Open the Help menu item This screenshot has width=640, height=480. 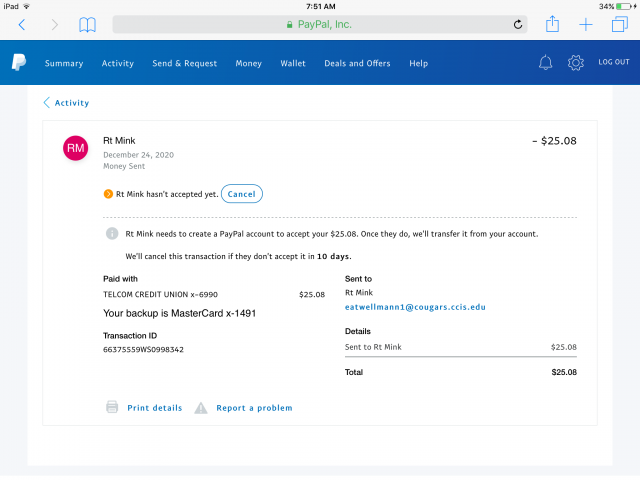[x=419, y=63]
